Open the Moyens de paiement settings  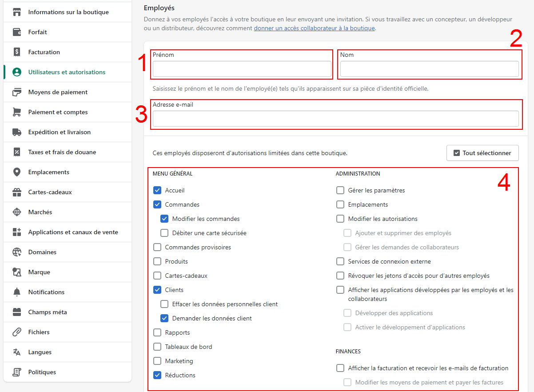58,92
